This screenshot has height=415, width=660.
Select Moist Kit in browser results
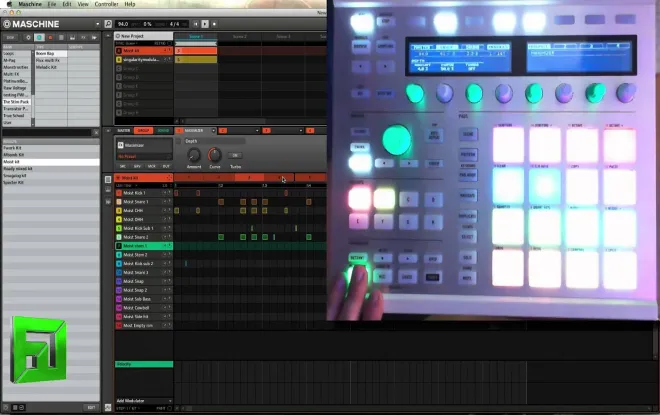(51, 162)
